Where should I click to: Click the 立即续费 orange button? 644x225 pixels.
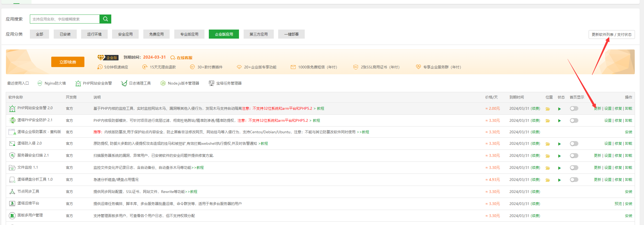coord(68,62)
